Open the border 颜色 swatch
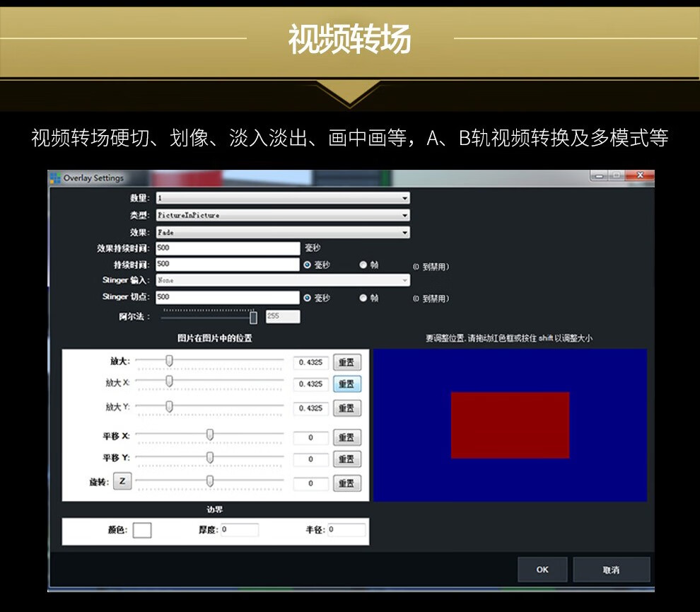This screenshot has width=700, height=612. pos(142,530)
